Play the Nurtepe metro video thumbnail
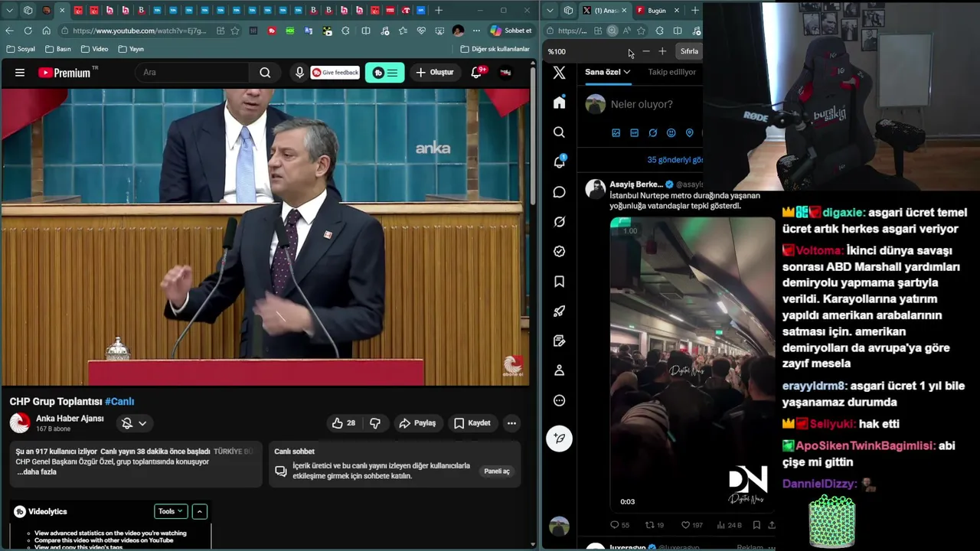 [x=692, y=365]
